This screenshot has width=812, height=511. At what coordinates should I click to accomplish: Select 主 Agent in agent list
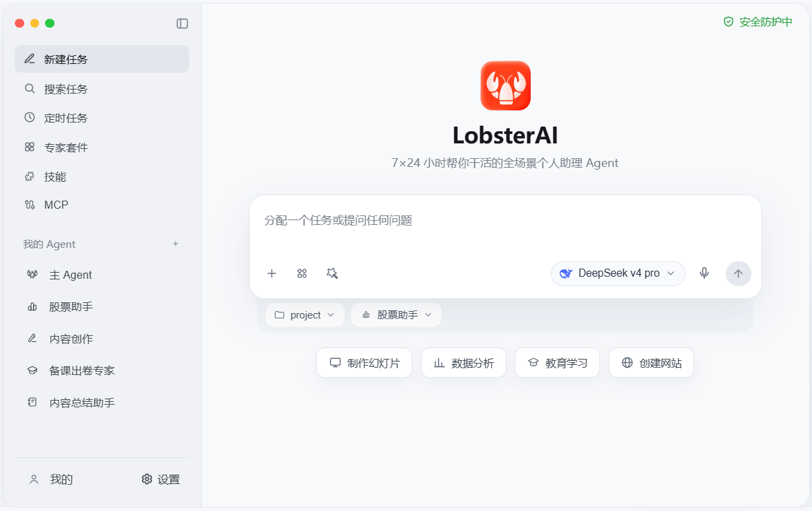point(102,275)
